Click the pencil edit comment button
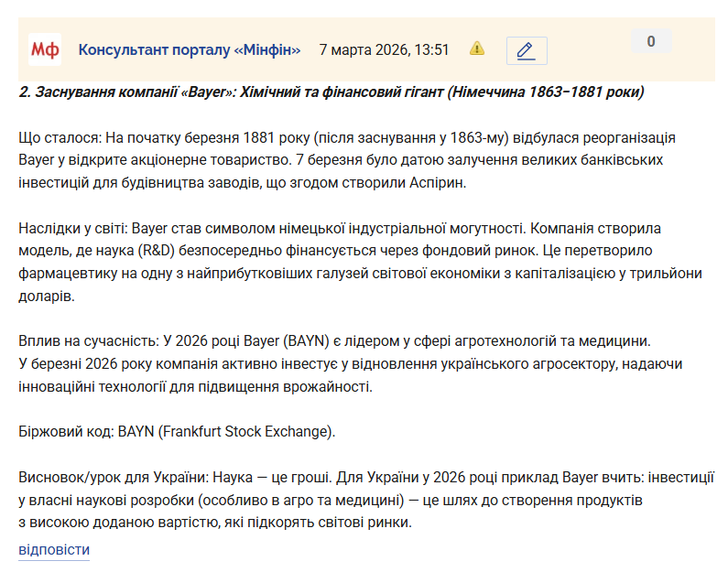 (x=527, y=50)
